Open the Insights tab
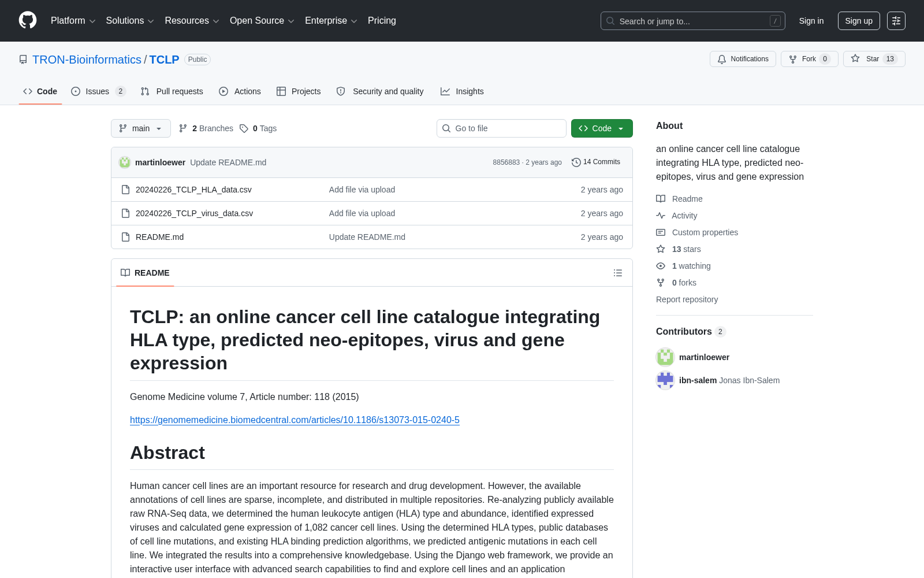The width and height of the screenshot is (924, 578). 462,91
